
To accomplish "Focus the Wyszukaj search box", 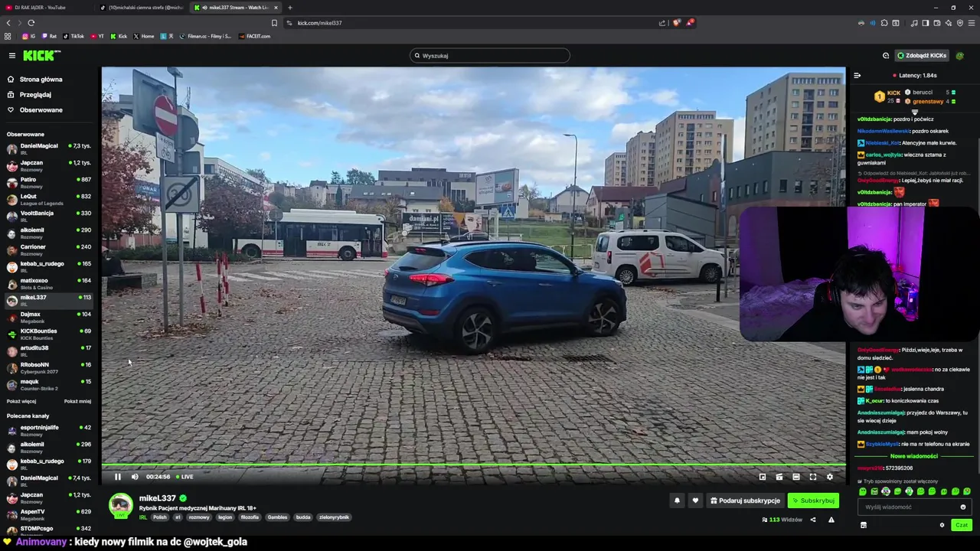I will (x=490, y=55).
